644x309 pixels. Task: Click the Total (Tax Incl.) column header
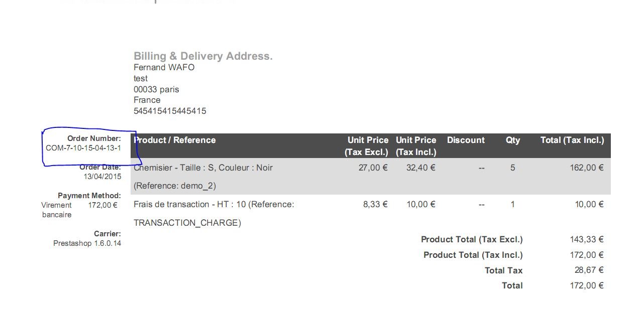pyautogui.click(x=572, y=140)
